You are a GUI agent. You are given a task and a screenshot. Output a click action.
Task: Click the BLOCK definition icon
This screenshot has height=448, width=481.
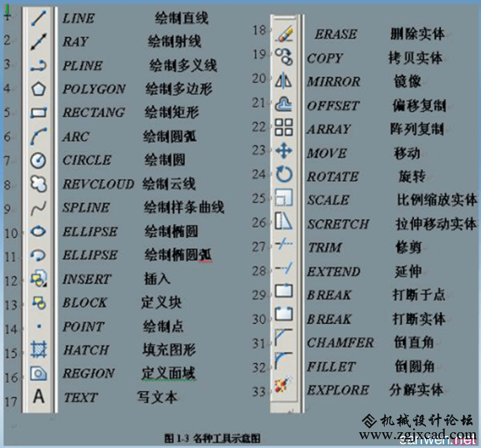[x=39, y=302]
